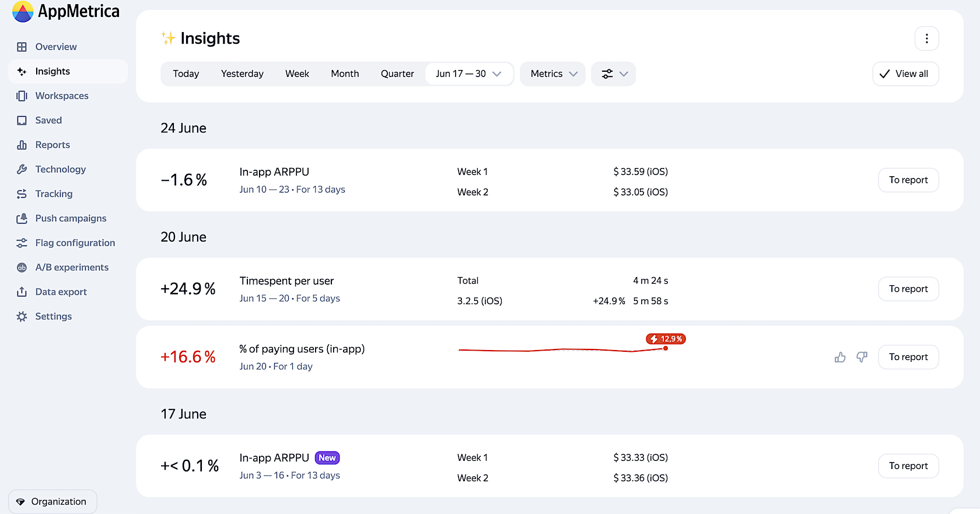Click the Push campaigns sidebar icon
980x514 pixels.
(x=22, y=218)
